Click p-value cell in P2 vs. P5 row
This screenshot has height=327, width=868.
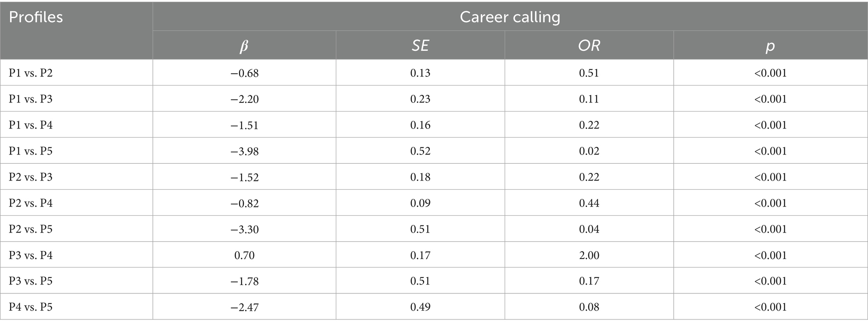point(770,229)
